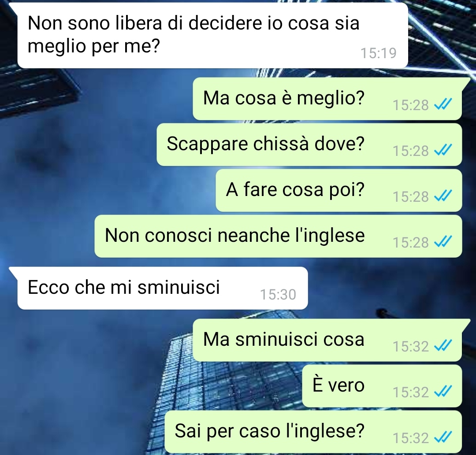This screenshot has height=455, width=476.
Task: Tap the blue read ticks on "A fare cosa poi?"
Action: tap(443, 196)
